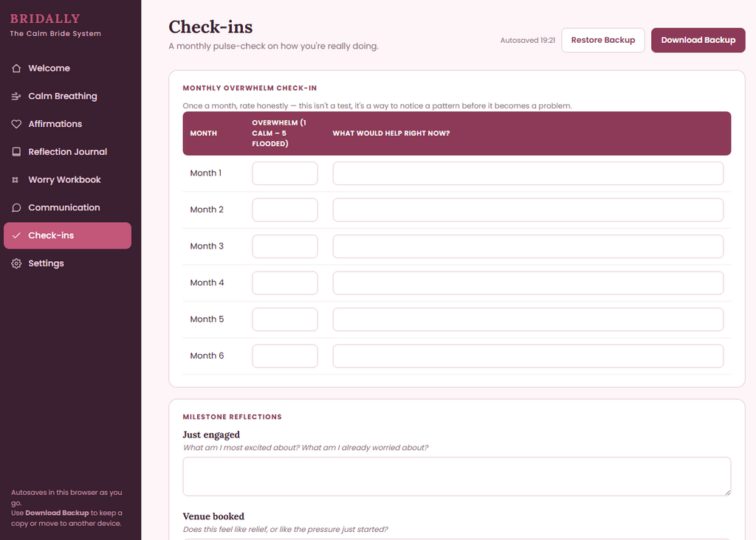Image resolution: width=756 pixels, height=540 pixels.
Task: Click Month 6 what would help field
Action: coord(528,356)
